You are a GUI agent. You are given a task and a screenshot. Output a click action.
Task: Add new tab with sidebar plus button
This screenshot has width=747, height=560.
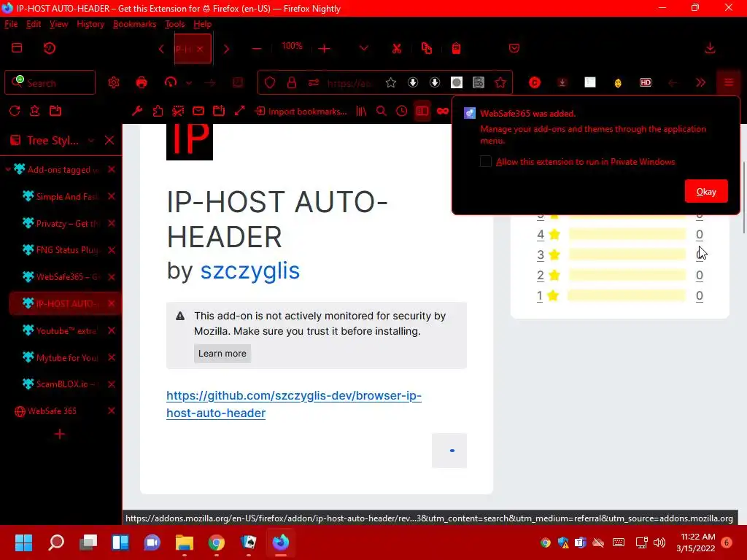[60, 435]
